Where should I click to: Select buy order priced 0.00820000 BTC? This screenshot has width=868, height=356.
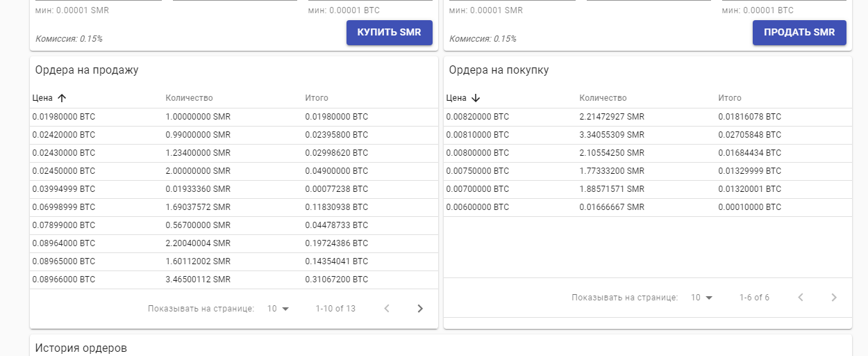click(648, 117)
